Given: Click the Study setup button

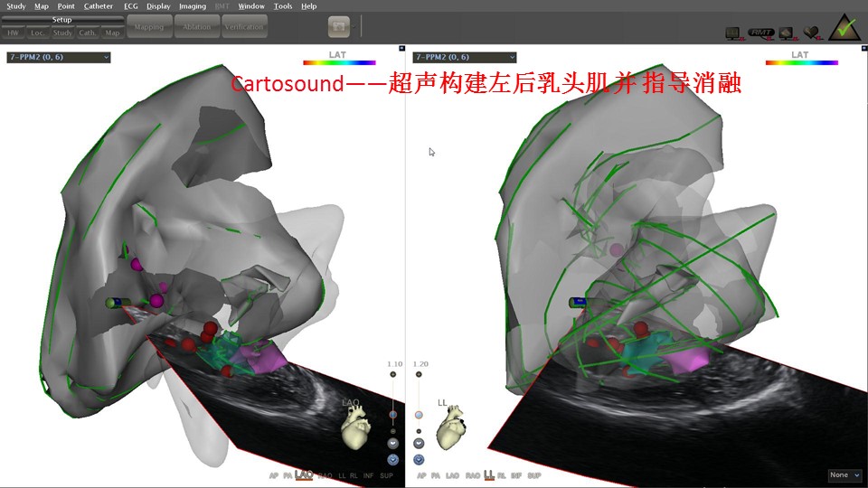Looking at the screenshot, I should [x=62, y=33].
